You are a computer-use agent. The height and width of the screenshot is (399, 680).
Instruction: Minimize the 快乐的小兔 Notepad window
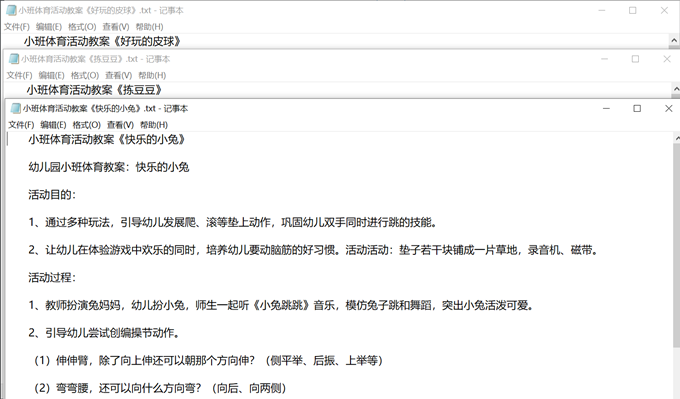(606, 108)
